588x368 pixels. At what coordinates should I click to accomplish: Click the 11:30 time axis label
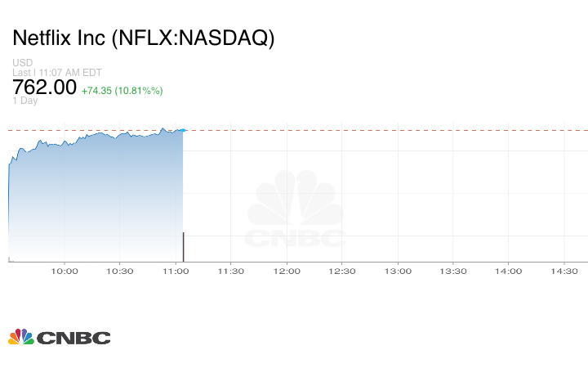pos(231,271)
